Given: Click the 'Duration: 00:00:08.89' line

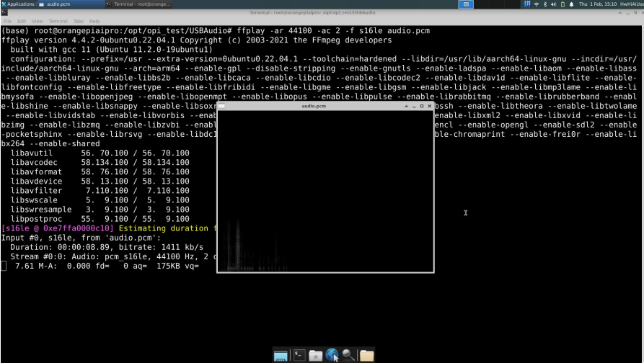Looking at the screenshot, I should pyautogui.click(x=107, y=247).
